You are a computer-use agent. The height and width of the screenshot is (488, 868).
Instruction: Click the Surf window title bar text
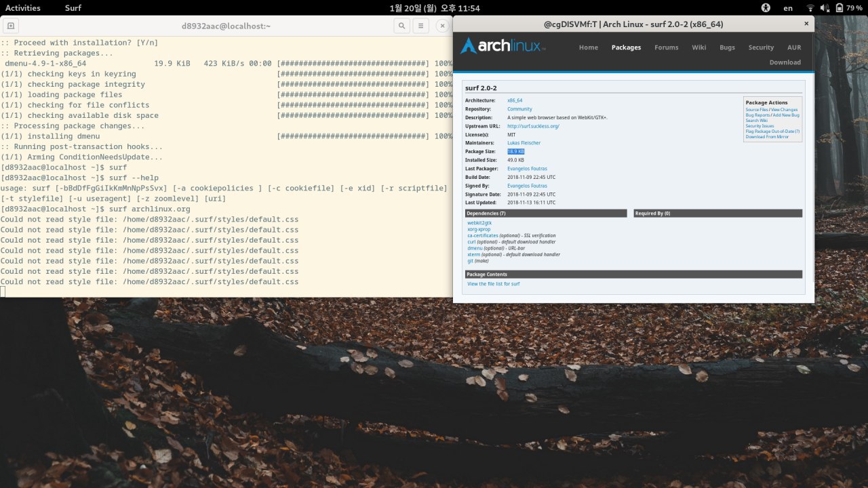click(633, 24)
